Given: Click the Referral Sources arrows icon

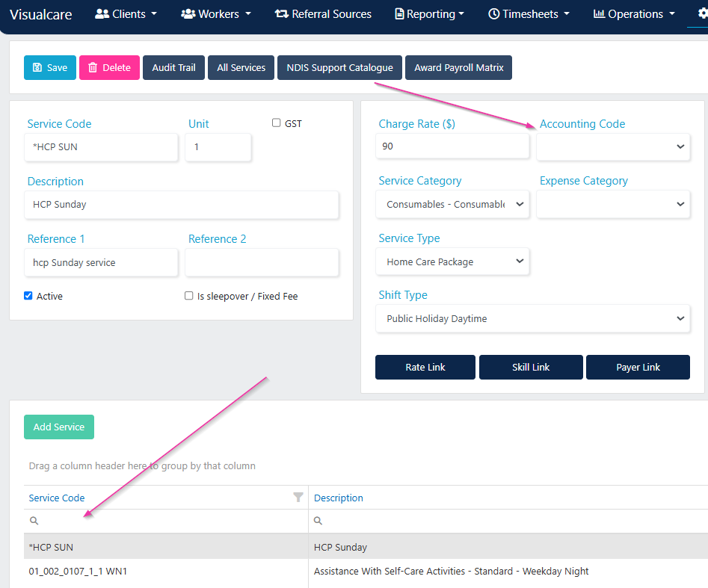Looking at the screenshot, I should click(x=282, y=14).
